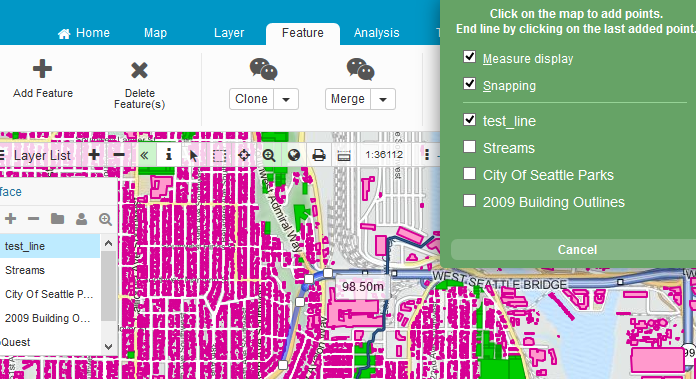Click the zoom-in magnifier toolbar icon
The width and height of the screenshot is (696, 379).
(269, 155)
